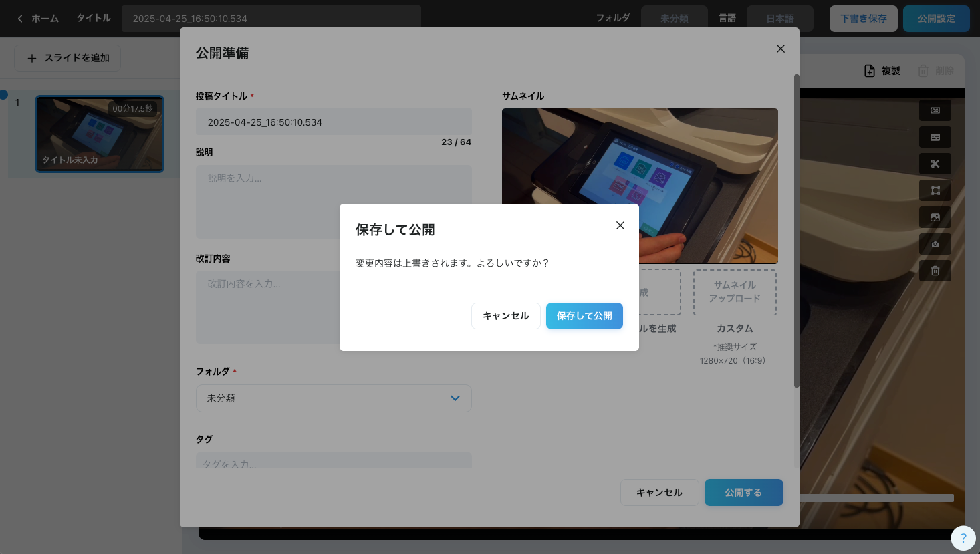
Task: Click the trash icon in video toolbar
Action: pyautogui.click(x=935, y=271)
